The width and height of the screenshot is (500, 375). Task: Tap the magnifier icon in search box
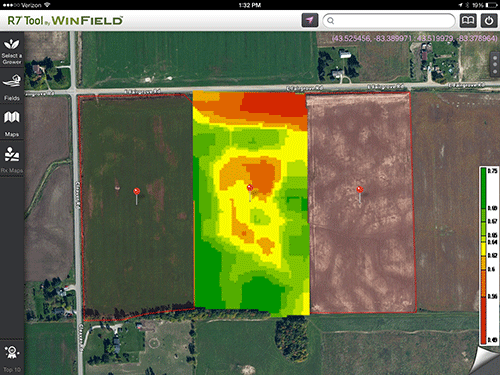330,21
